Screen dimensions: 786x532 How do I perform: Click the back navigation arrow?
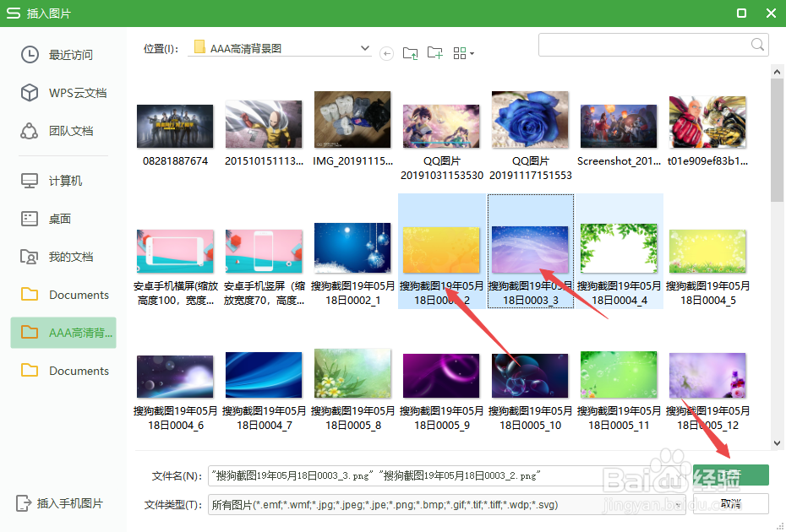[386, 52]
